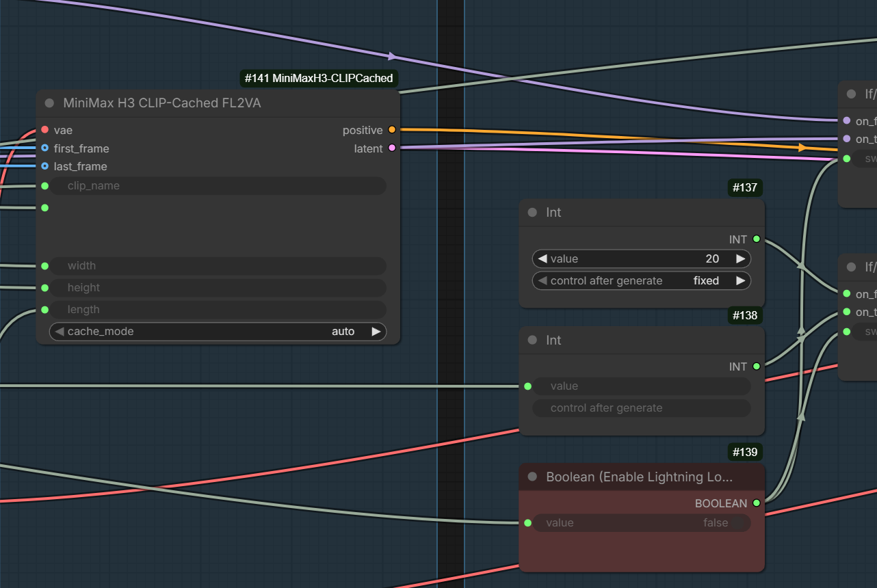Select next cache_mode option
The height and width of the screenshot is (588, 877).
tap(376, 332)
